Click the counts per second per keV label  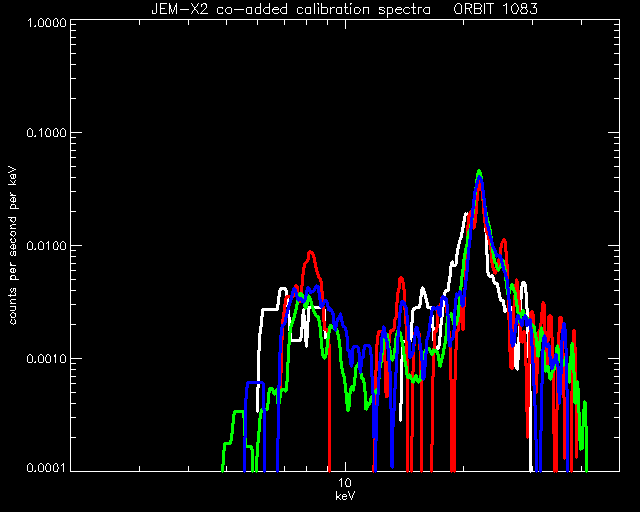13,246
